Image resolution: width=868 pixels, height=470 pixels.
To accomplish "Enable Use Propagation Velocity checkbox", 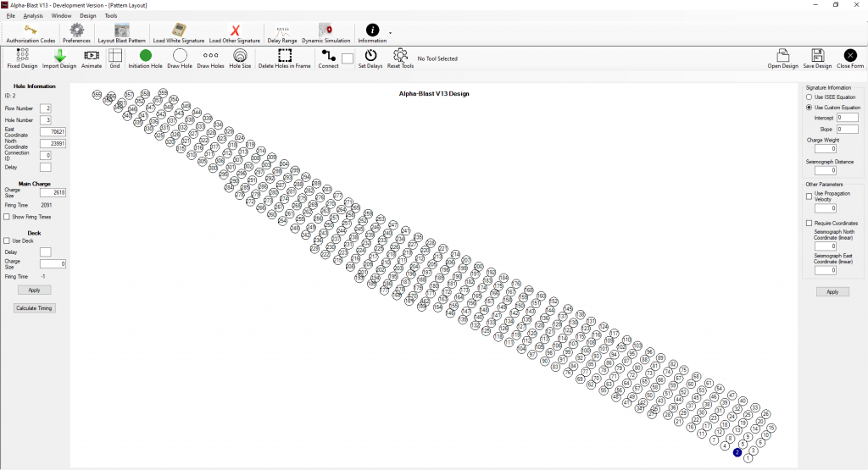I will point(809,196).
